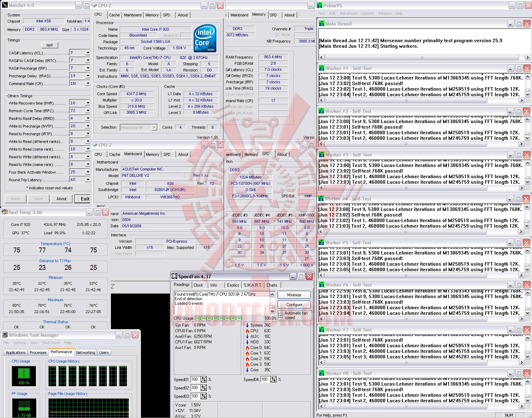Open the Test menu in Prime95
Viewport: 532px width, 418px height.
coord(321,13)
